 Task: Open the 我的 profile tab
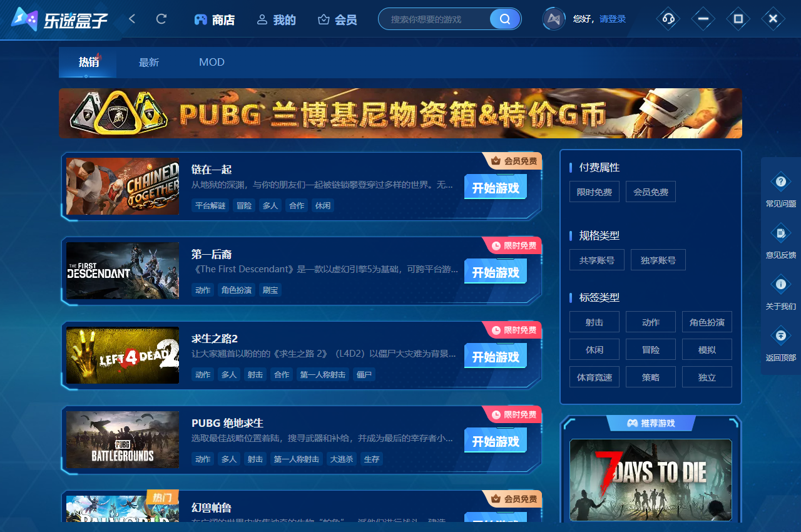click(276, 19)
